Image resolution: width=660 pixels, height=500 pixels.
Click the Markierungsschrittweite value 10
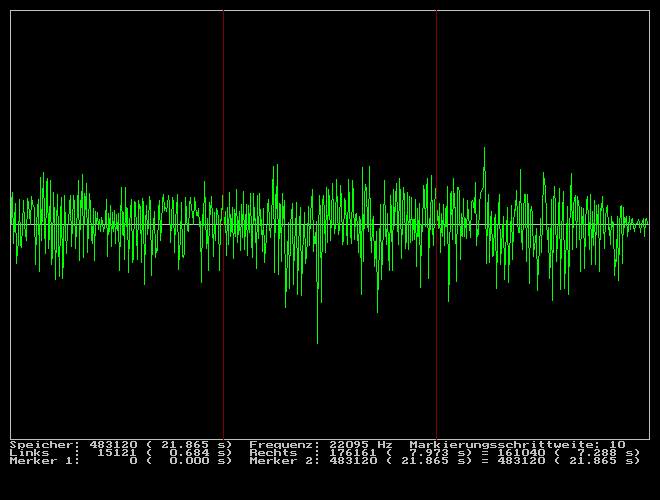(617, 444)
